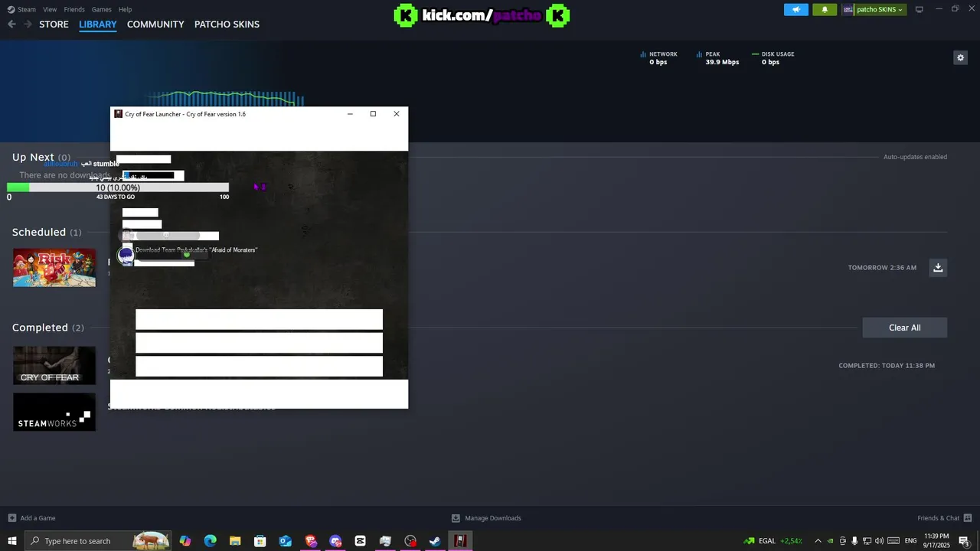This screenshot has width=980, height=551.
Task: Click "Download Team Psykskallar's Afraid of Monsters" link
Action: (x=196, y=250)
